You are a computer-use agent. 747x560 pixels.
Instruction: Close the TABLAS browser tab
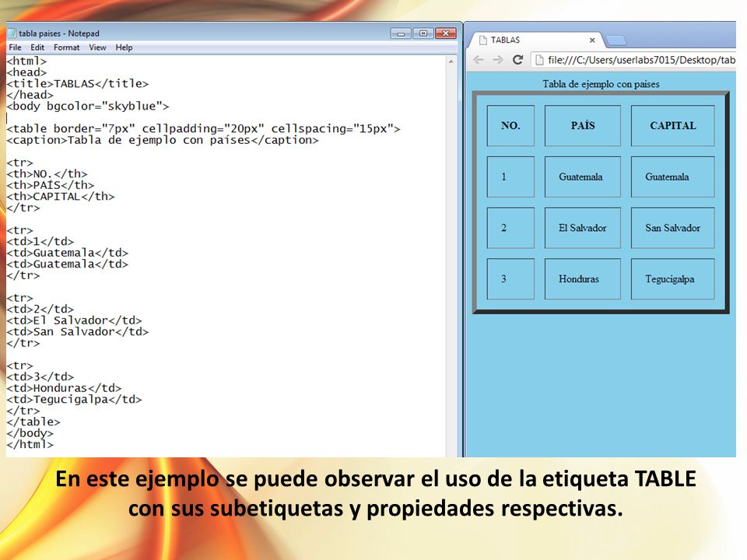click(x=592, y=40)
